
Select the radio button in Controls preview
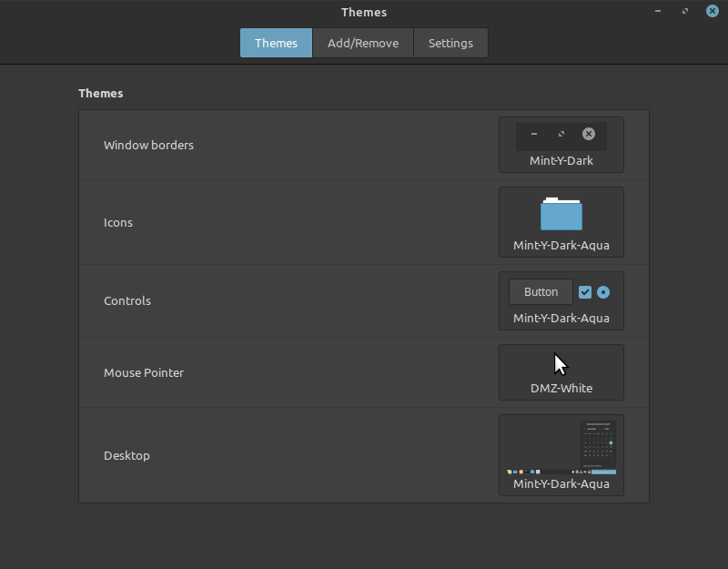coord(602,292)
